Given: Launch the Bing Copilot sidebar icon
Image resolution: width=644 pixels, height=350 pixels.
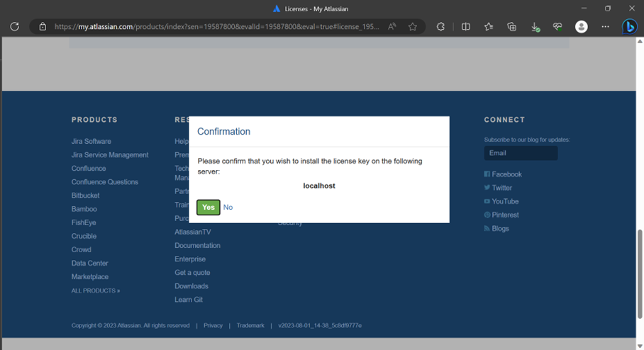Looking at the screenshot, I should (629, 27).
